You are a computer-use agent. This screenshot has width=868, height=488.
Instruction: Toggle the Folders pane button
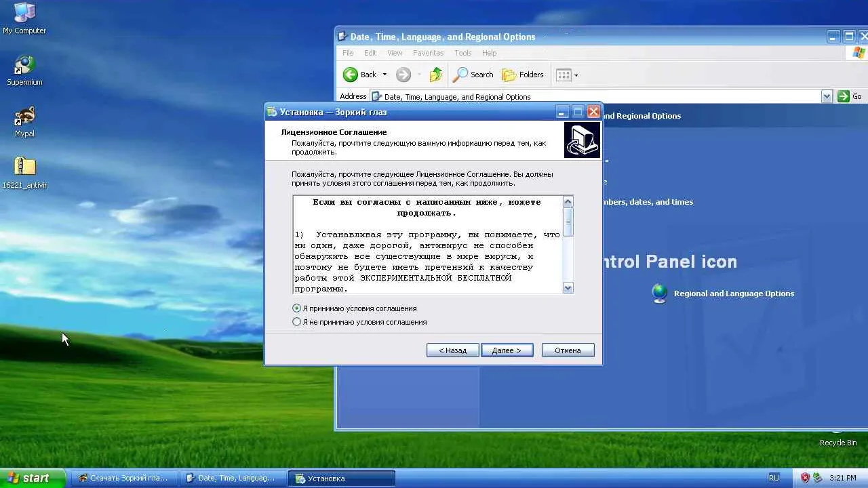(x=523, y=75)
